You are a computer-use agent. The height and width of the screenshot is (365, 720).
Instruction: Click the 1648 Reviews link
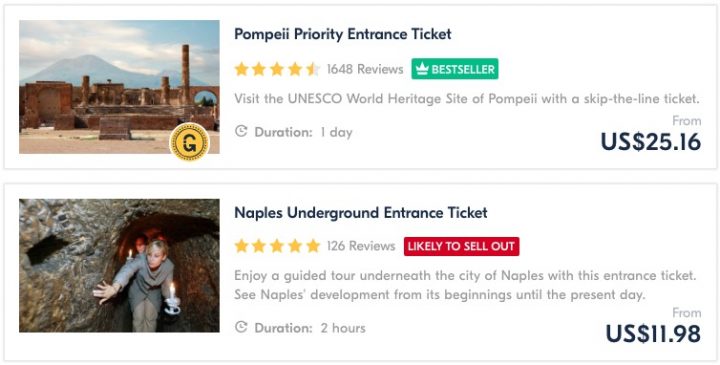[x=365, y=69]
